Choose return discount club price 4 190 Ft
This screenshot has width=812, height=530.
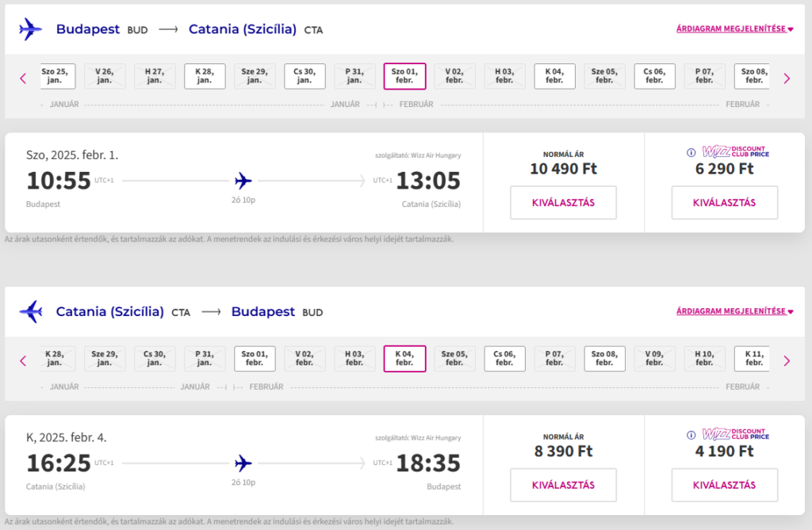pos(725,485)
